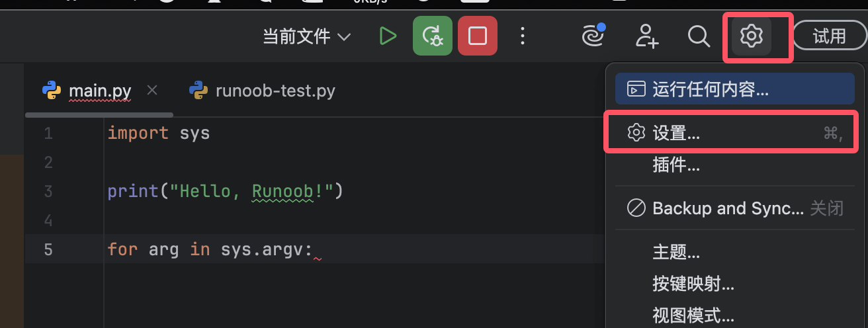This screenshot has height=328, width=868.
Task: Choose 运行任何内容... from the menu
Action: (710, 89)
